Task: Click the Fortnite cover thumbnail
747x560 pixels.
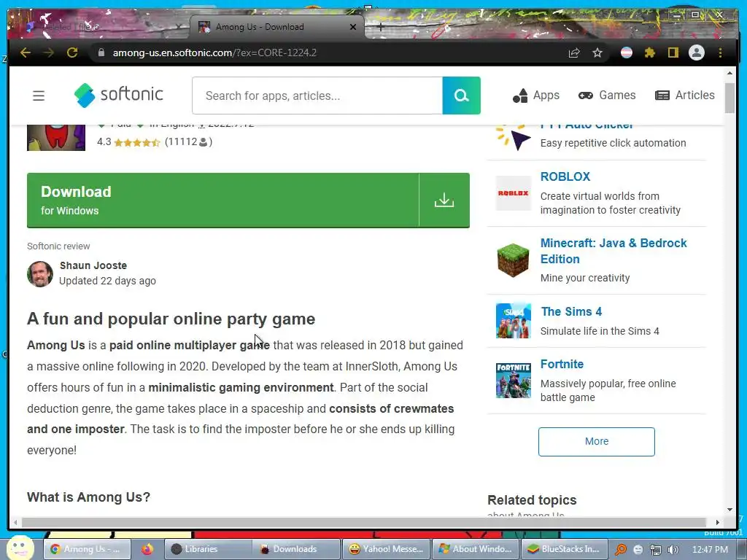Action: [x=513, y=381]
